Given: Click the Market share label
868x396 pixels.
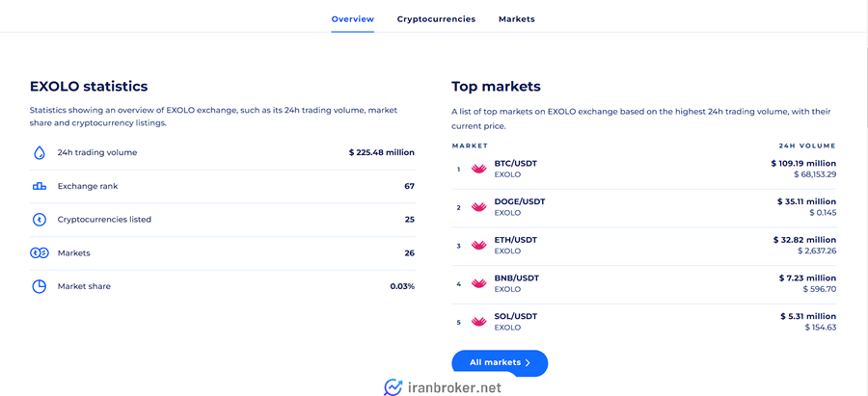Looking at the screenshot, I should pyautogui.click(x=84, y=286).
